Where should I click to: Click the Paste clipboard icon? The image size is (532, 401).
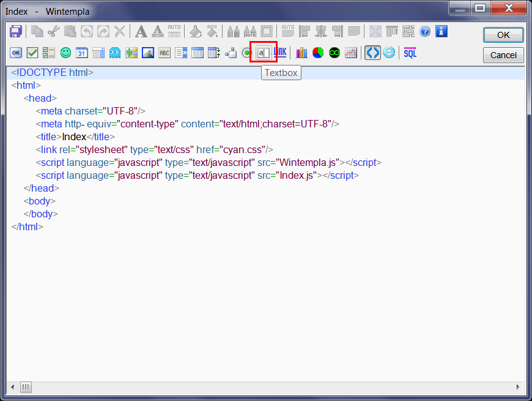70,32
